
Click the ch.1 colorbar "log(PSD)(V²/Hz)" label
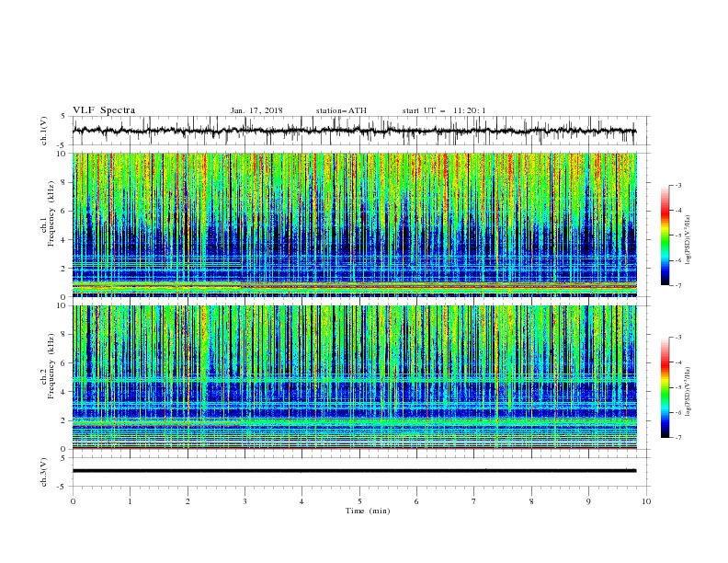click(x=688, y=239)
